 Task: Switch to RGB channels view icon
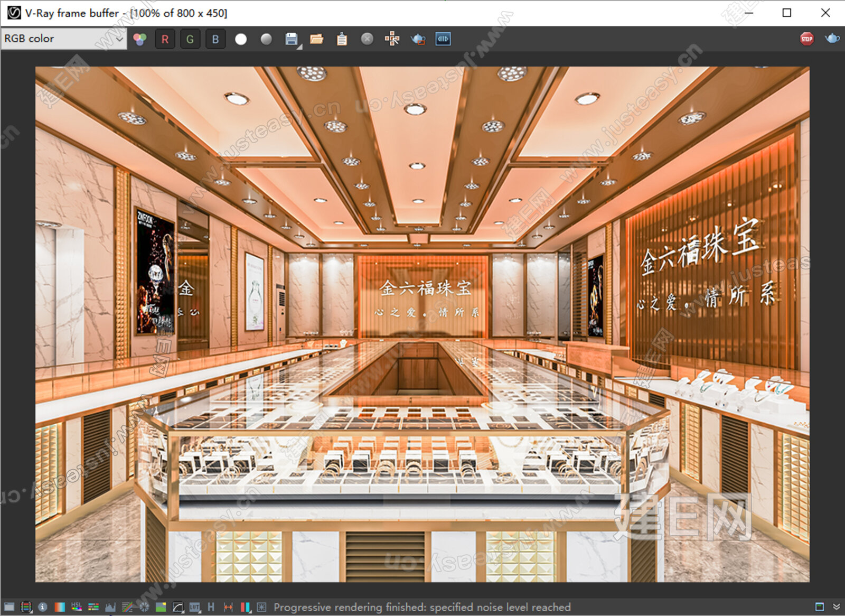(x=139, y=39)
